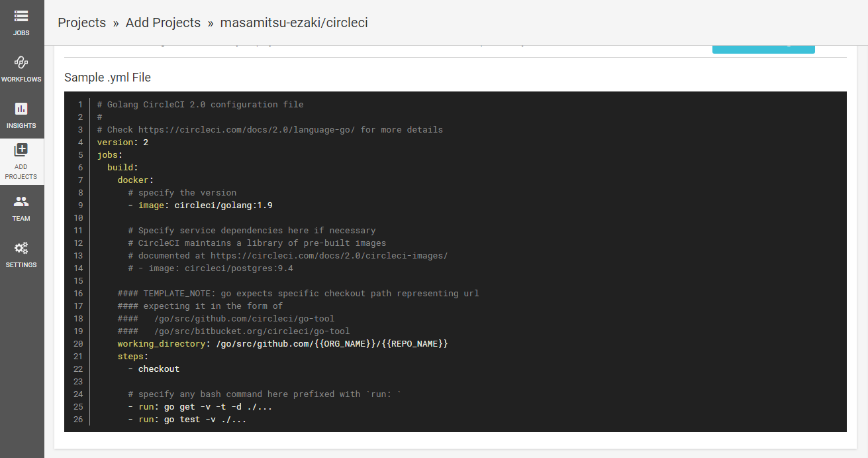Viewport: 868px width, 458px height.
Task: Click the image: circleci/golang:1.9 line
Action: tap(200, 205)
